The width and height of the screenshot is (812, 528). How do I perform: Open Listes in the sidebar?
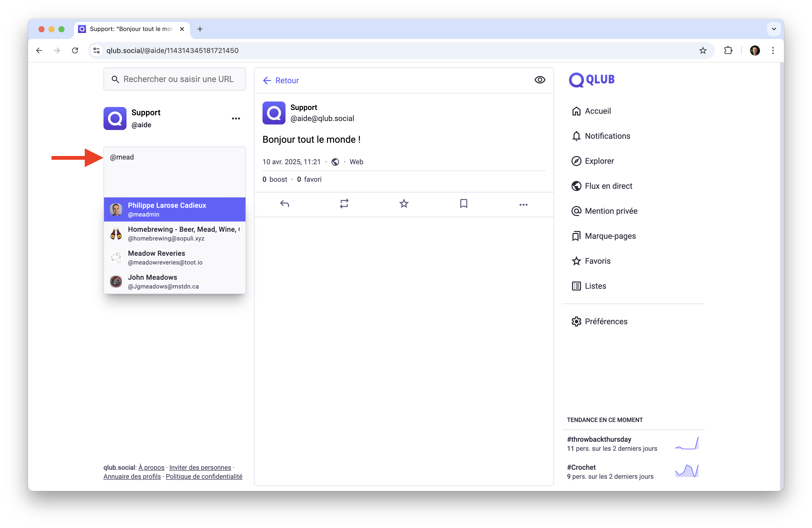pos(589,286)
